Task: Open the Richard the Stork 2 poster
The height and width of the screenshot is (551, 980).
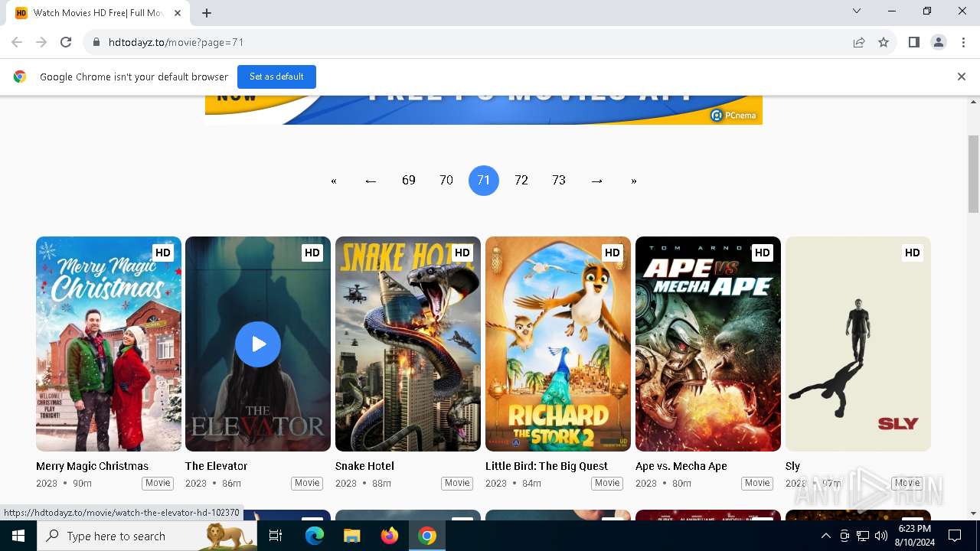Action: 558,344
